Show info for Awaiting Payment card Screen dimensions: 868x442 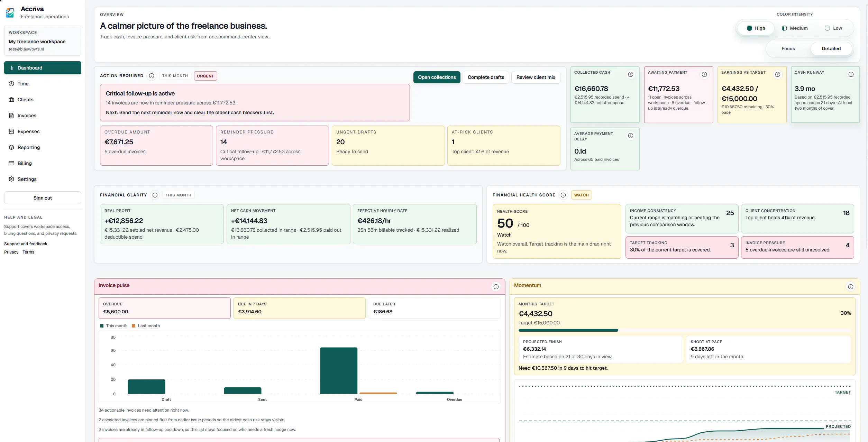(x=704, y=74)
